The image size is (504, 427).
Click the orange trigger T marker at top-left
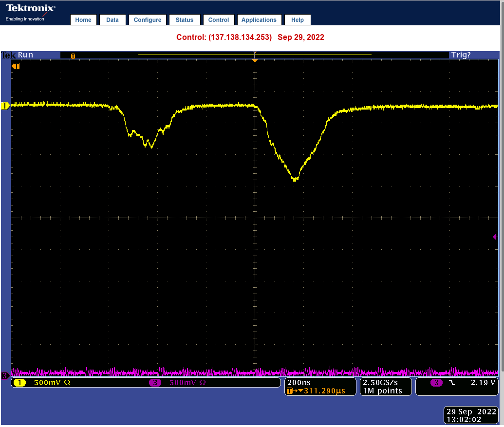pos(16,66)
